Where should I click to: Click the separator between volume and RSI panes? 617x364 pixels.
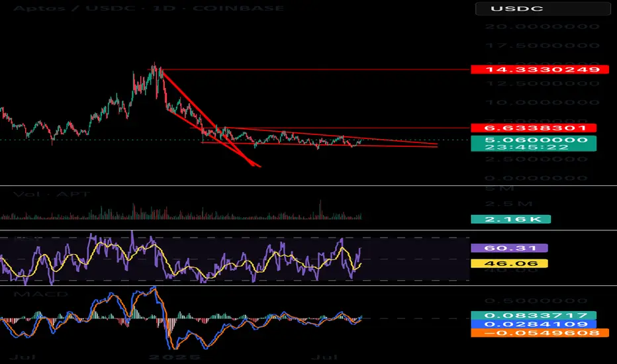pyautogui.click(x=308, y=230)
